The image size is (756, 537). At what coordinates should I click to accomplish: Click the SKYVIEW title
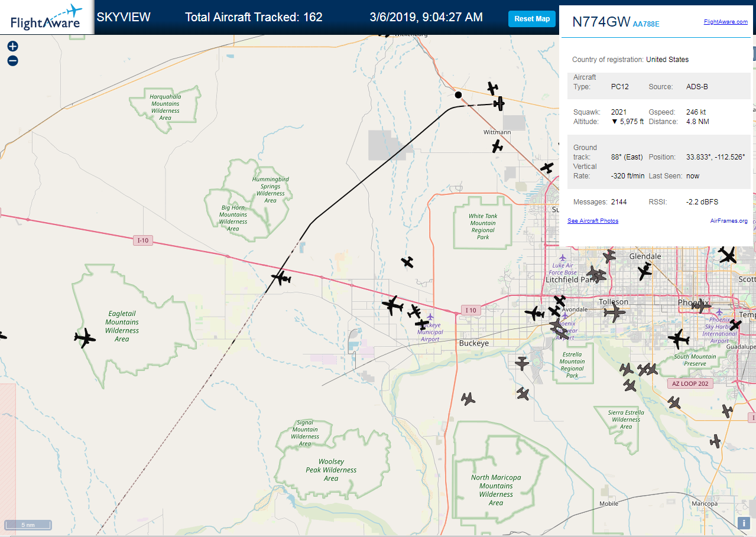[124, 17]
